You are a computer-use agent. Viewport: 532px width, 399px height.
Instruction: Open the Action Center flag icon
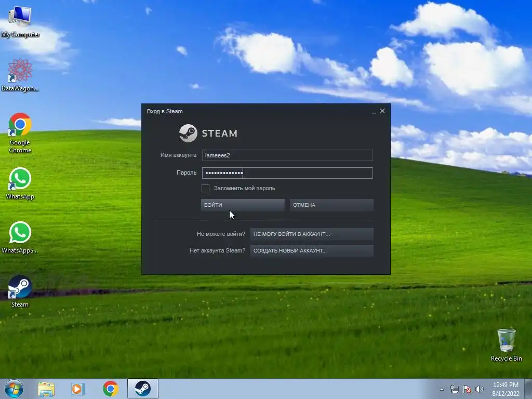(x=467, y=390)
